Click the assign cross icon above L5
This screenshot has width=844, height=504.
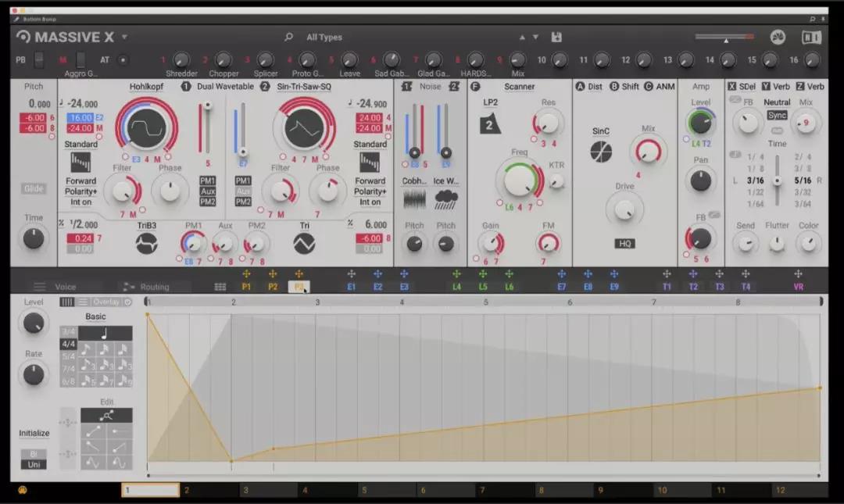click(x=483, y=274)
